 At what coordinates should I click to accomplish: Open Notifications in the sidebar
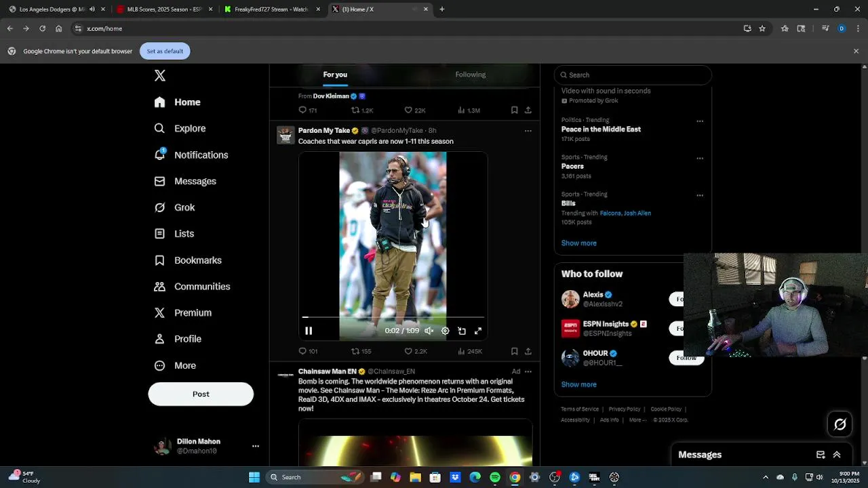coord(191,155)
